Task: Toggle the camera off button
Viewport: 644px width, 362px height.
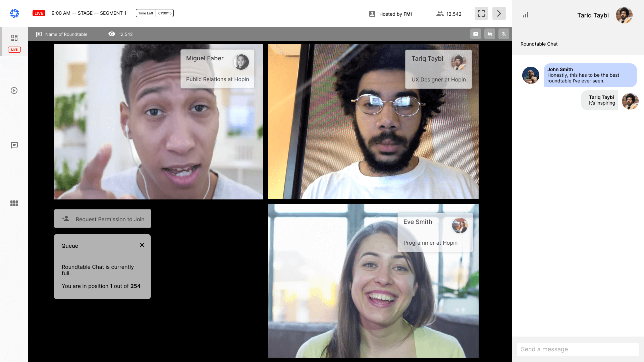Action: [x=489, y=34]
